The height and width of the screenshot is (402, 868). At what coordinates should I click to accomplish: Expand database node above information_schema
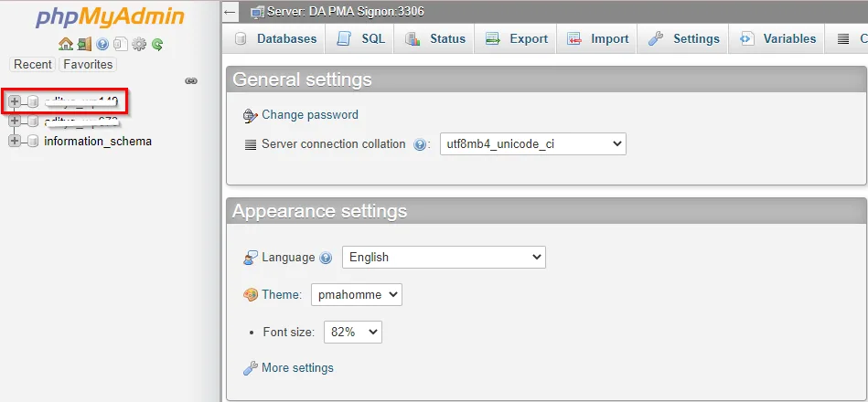15,122
